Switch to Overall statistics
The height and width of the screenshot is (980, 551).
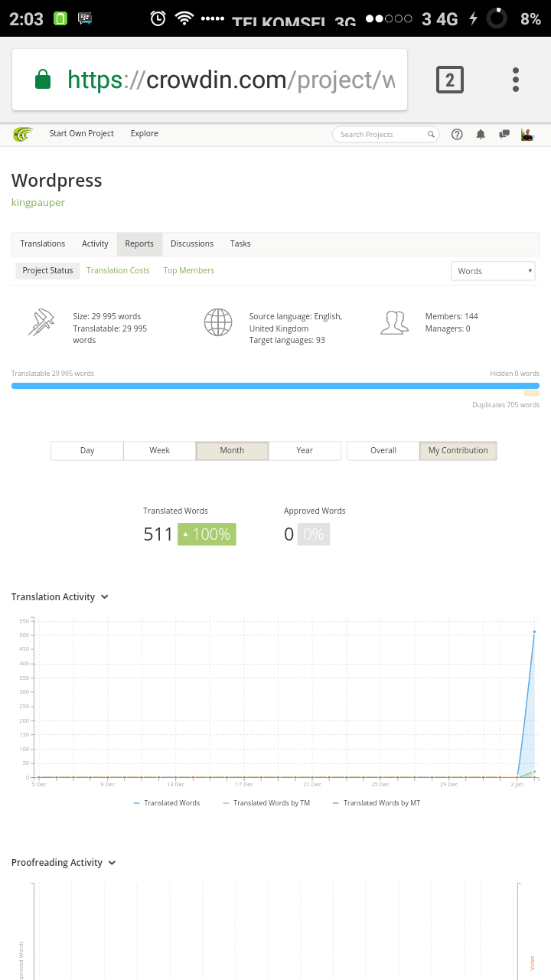[383, 450]
